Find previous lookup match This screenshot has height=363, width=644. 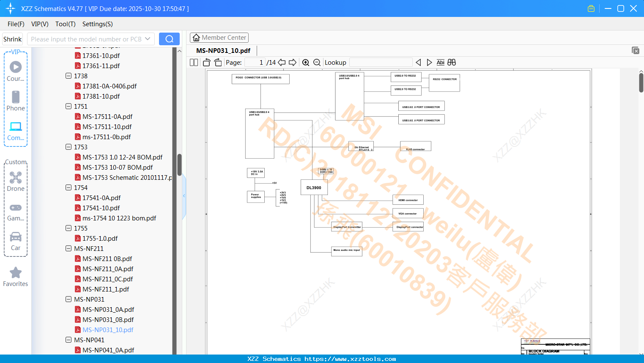tap(418, 63)
